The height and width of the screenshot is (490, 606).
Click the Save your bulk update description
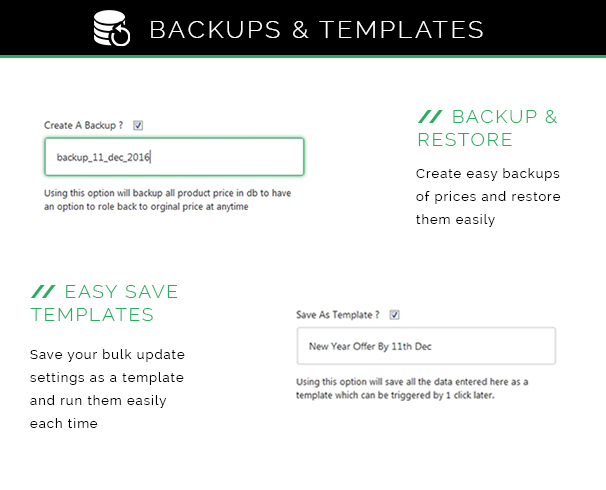[x=107, y=389]
